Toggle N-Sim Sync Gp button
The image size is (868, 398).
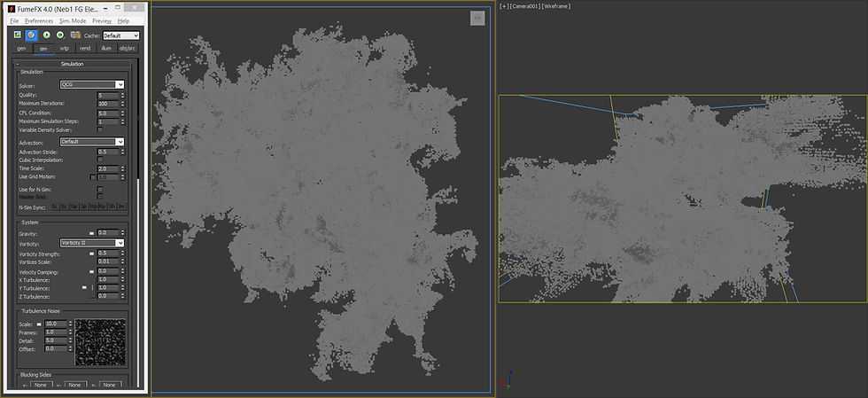[x=74, y=207]
